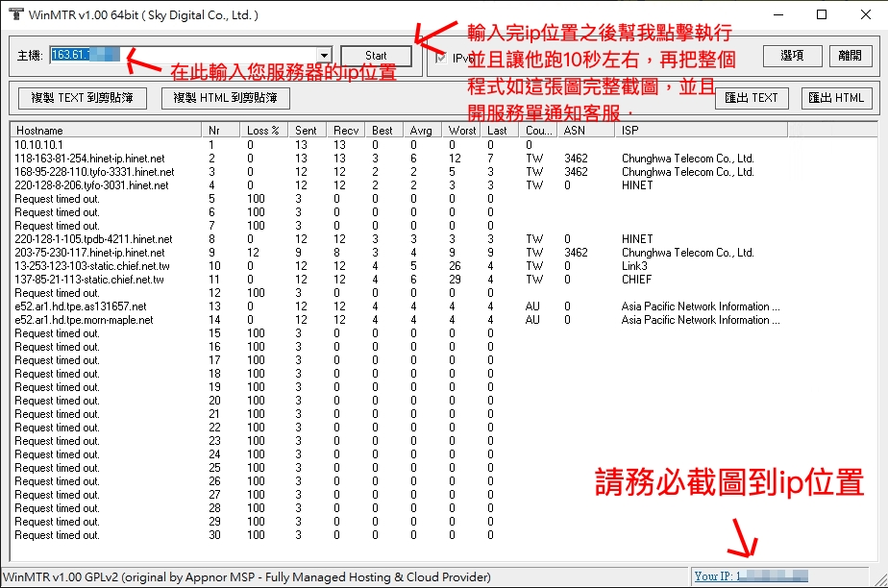The image size is (888, 588).
Task: Maximize the WinMTR window
Action: 822,15
